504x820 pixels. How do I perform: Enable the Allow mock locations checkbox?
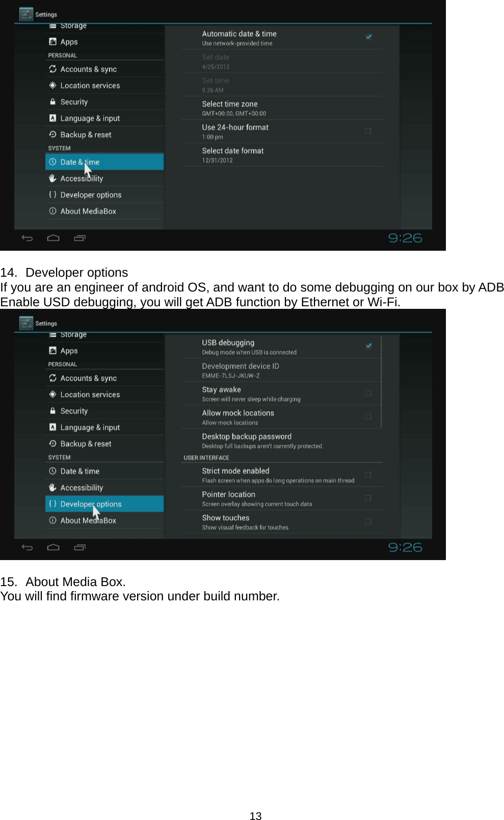tap(368, 416)
